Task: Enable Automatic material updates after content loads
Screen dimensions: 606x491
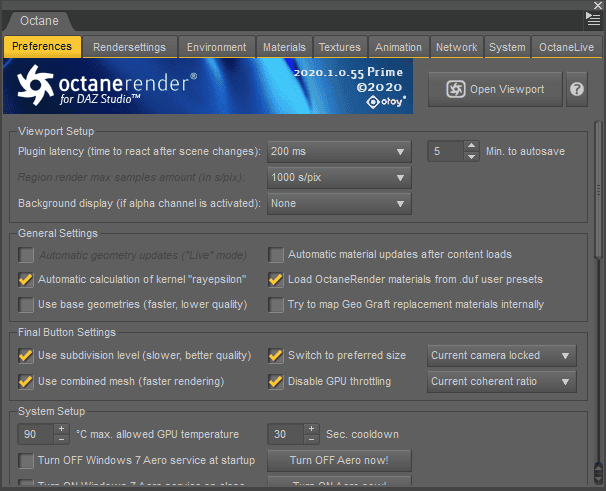Action: point(276,255)
